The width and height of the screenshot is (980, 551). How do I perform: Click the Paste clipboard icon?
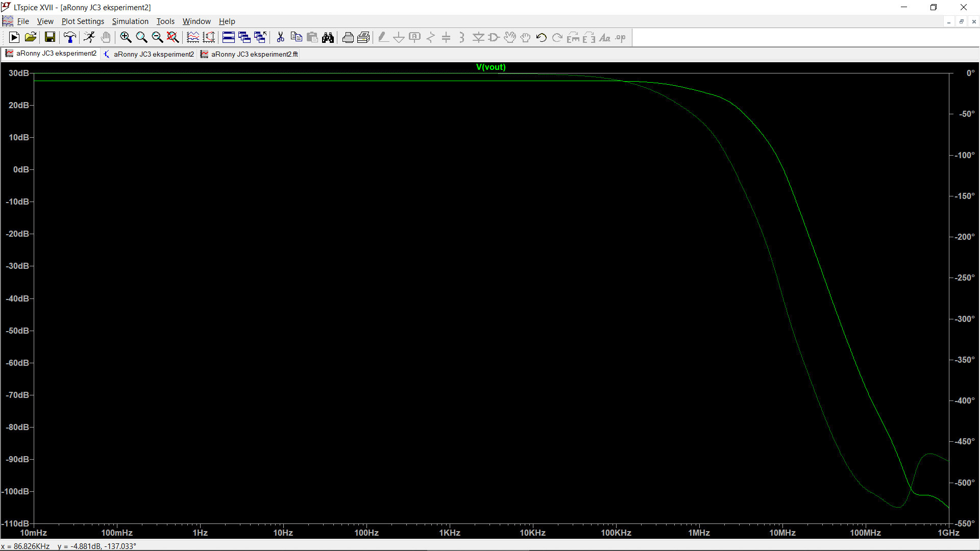pos(312,37)
